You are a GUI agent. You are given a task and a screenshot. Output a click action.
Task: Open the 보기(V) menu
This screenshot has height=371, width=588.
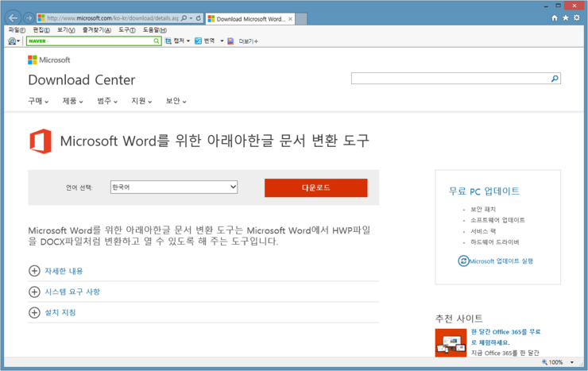coord(66,30)
